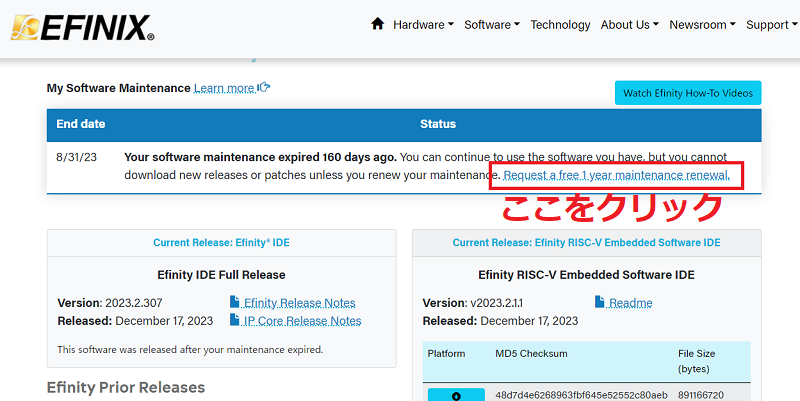
Task: Click document icon beside Efinity Release Notes
Action: pyautogui.click(x=235, y=302)
